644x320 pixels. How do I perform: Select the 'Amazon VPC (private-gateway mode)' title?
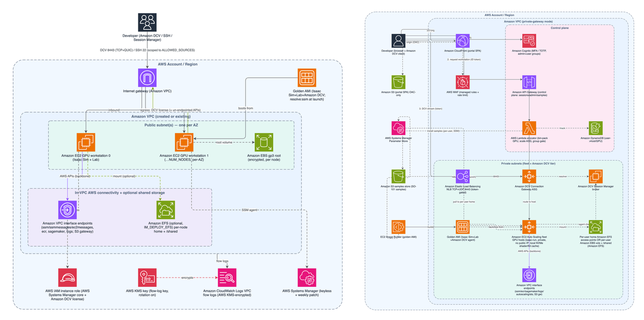(x=528, y=21)
